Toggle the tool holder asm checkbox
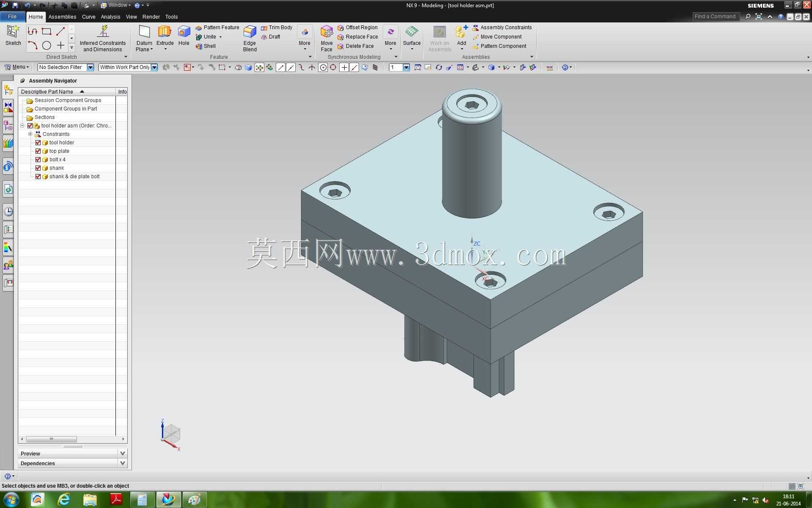Image resolution: width=812 pixels, height=508 pixels. point(30,126)
